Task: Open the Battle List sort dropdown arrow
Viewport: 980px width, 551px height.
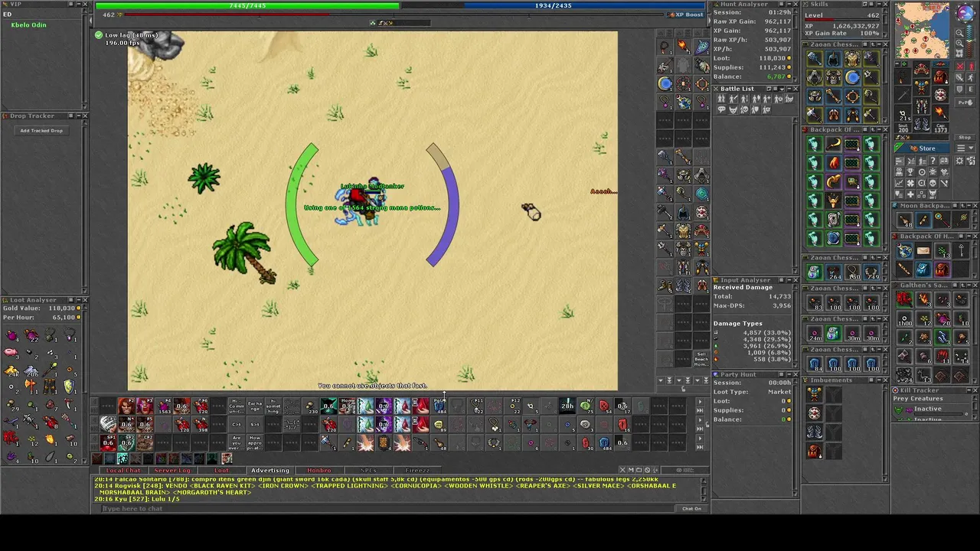Action: (782, 89)
